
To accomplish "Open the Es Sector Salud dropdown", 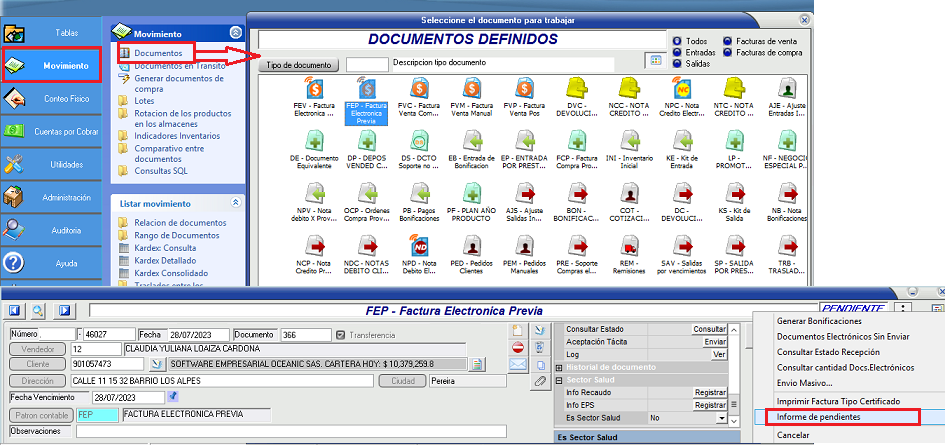I will pos(723,417).
